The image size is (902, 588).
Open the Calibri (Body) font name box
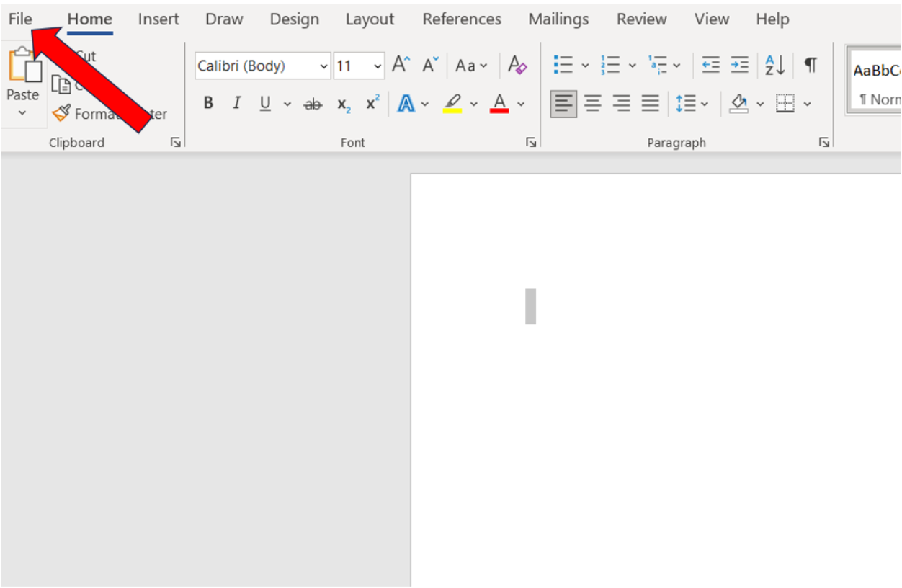262,66
